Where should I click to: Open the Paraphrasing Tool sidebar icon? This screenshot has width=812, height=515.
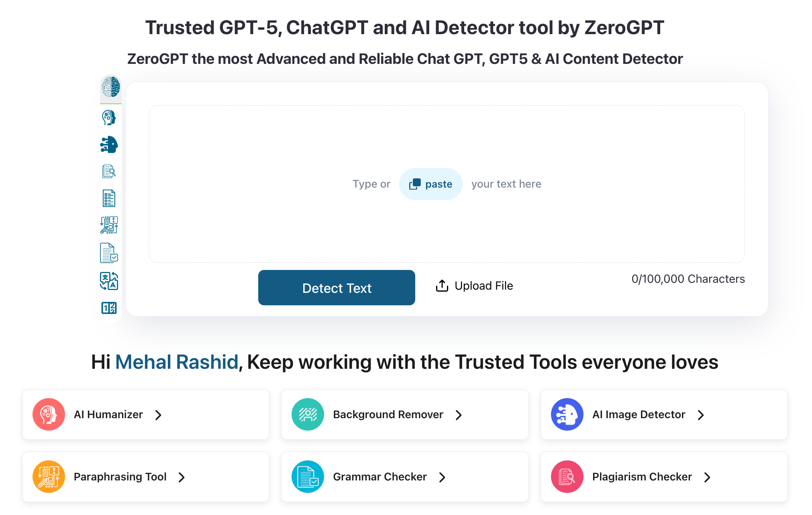click(110, 225)
